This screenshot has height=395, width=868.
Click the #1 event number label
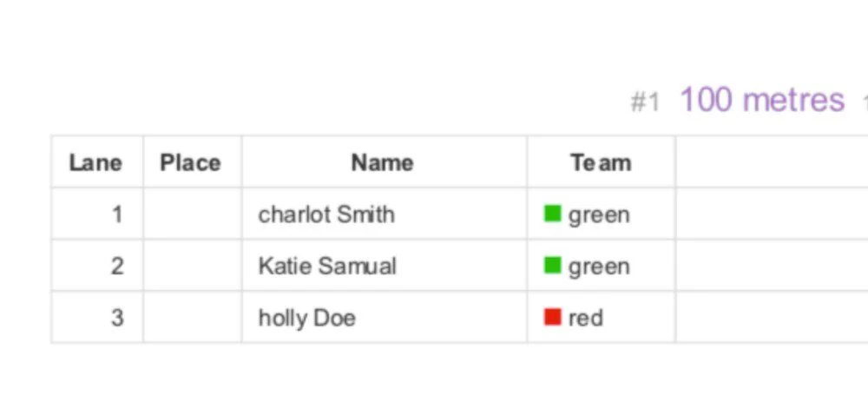[645, 102]
